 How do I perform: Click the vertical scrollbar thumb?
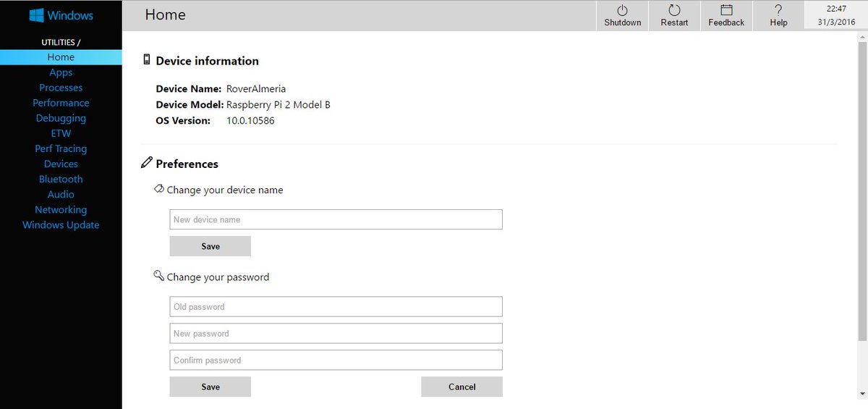pyautogui.click(x=861, y=190)
